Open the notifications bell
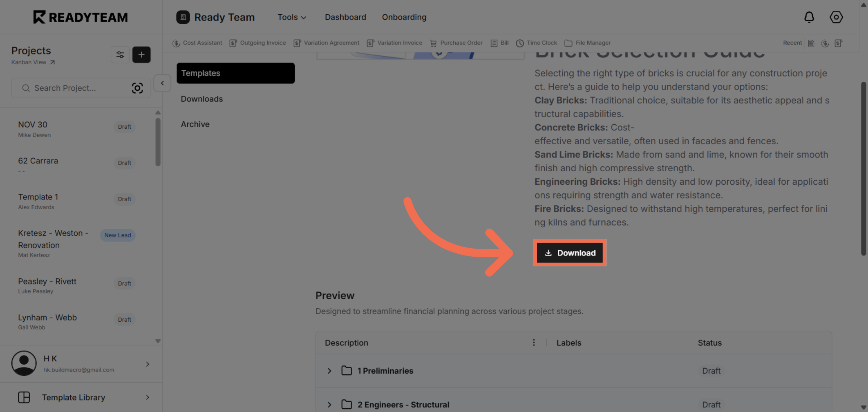 pyautogui.click(x=809, y=17)
